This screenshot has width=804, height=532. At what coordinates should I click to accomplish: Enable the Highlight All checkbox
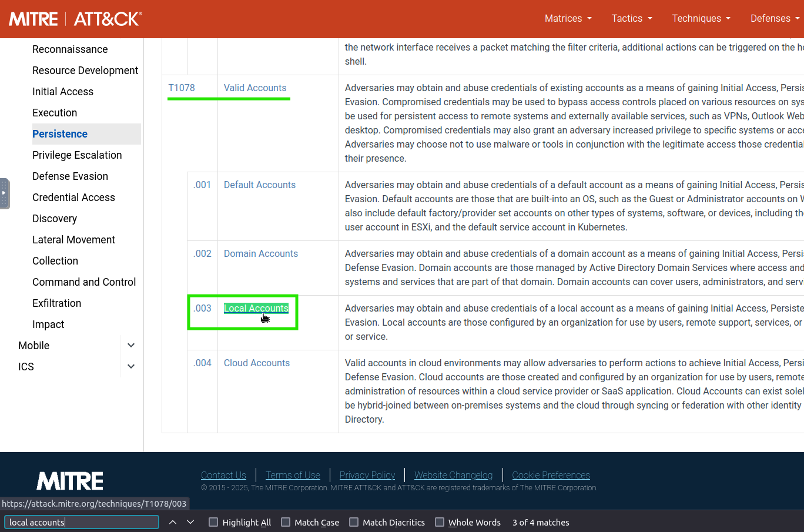[213, 522]
